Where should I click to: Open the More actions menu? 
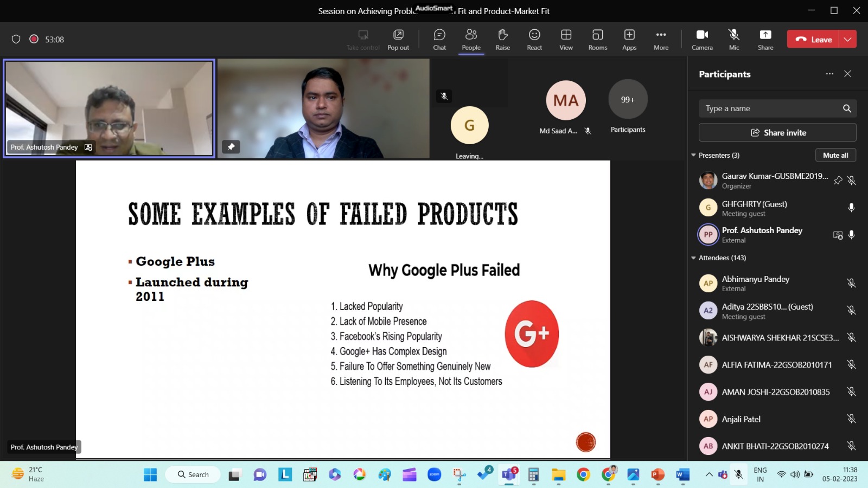point(661,40)
